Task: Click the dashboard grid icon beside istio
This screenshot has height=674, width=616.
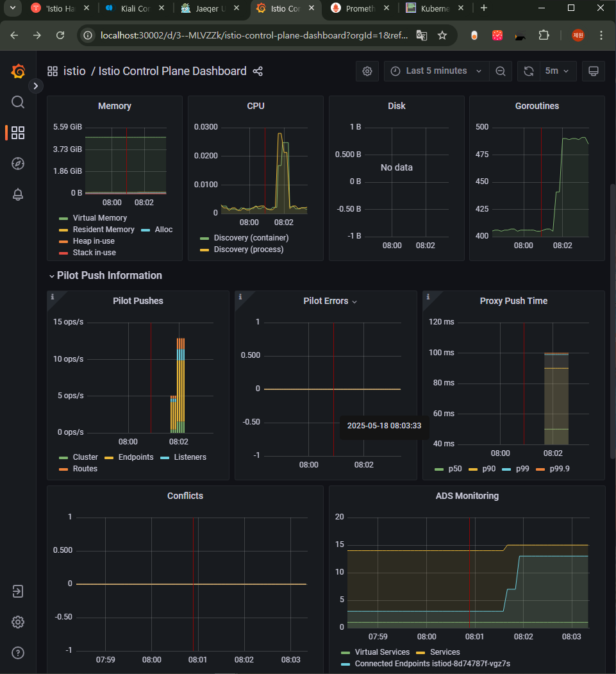Action: pyautogui.click(x=53, y=71)
